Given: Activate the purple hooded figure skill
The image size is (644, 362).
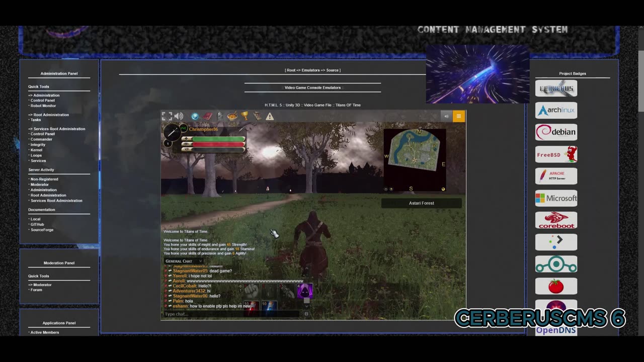Looking at the screenshot, I should click(304, 291).
